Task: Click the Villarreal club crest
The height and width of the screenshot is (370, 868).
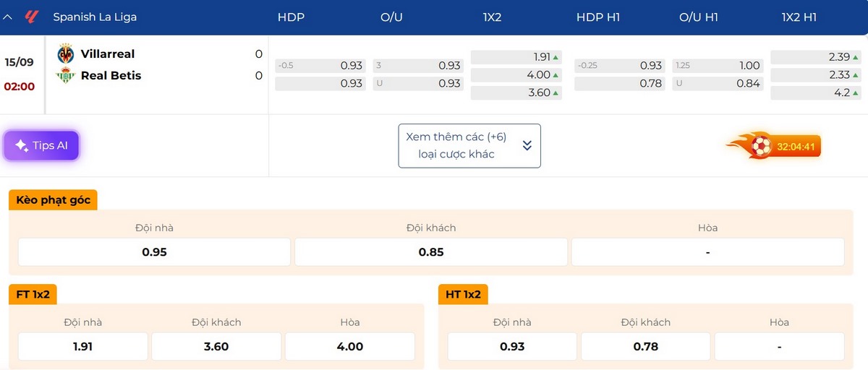Action: [x=66, y=53]
